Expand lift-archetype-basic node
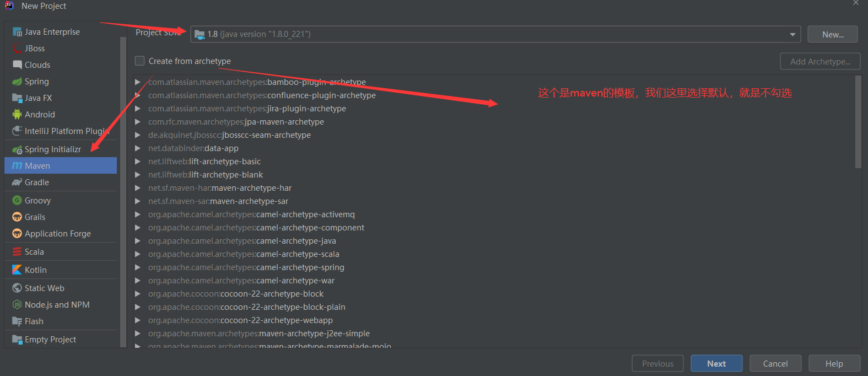Viewport: 868px width, 376px height. tap(138, 162)
